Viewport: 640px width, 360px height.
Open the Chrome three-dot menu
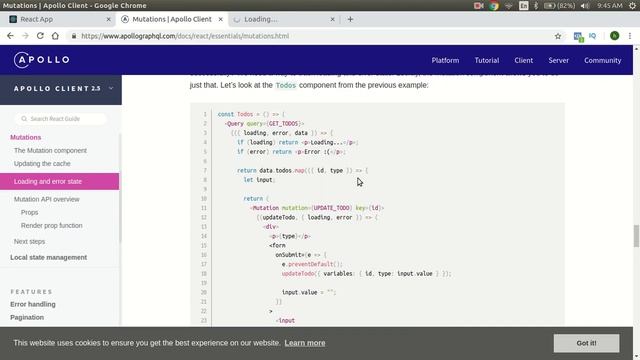tap(630, 36)
